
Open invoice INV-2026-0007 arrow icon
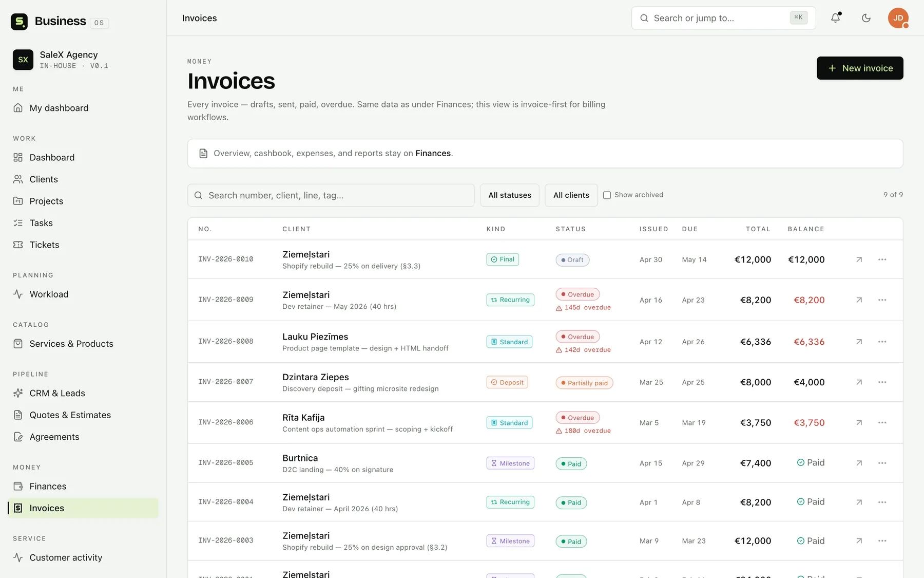tap(859, 382)
